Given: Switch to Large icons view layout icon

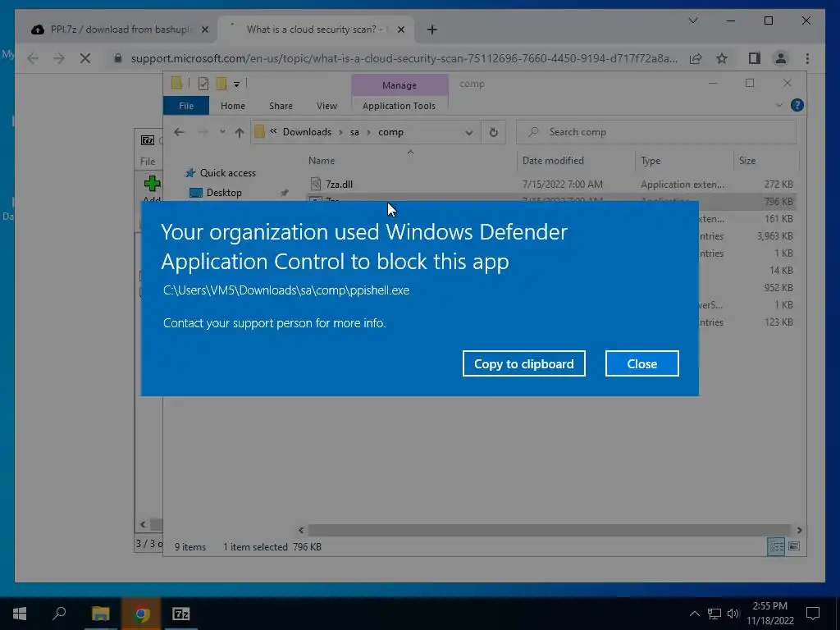Looking at the screenshot, I should coord(794,546).
